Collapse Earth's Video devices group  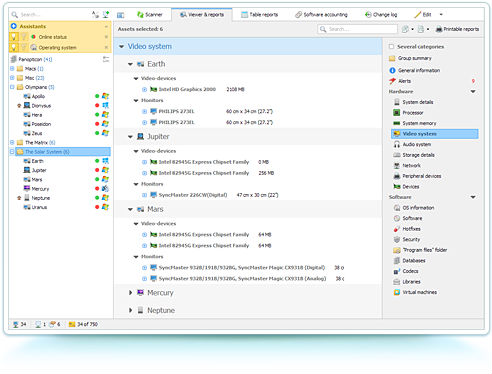(x=136, y=79)
